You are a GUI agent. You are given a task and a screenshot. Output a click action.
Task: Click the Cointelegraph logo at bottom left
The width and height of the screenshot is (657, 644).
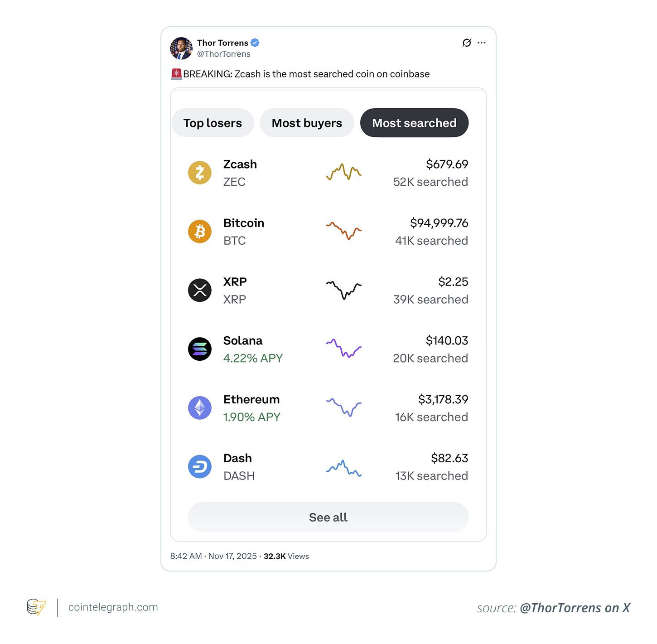point(37,607)
